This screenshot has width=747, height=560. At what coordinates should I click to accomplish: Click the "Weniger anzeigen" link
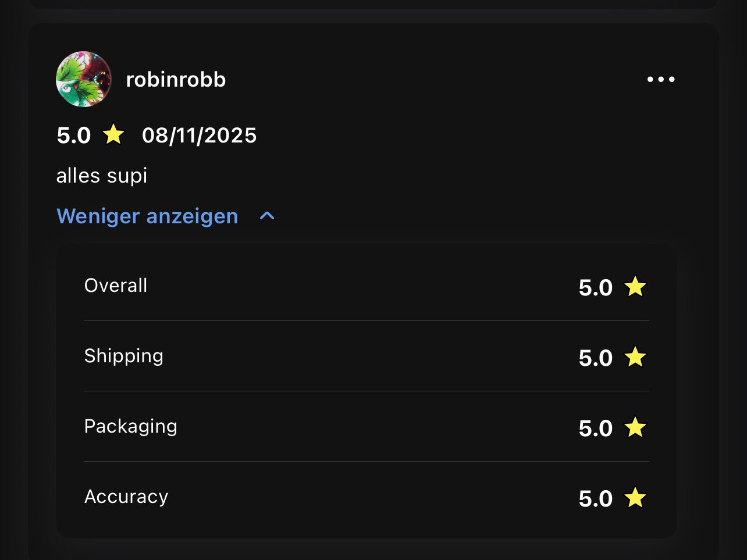(147, 216)
